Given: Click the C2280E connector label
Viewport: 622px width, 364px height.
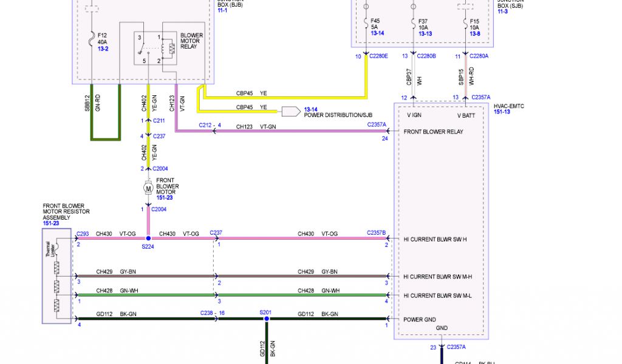Looking at the screenshot, I should point(377,56).
